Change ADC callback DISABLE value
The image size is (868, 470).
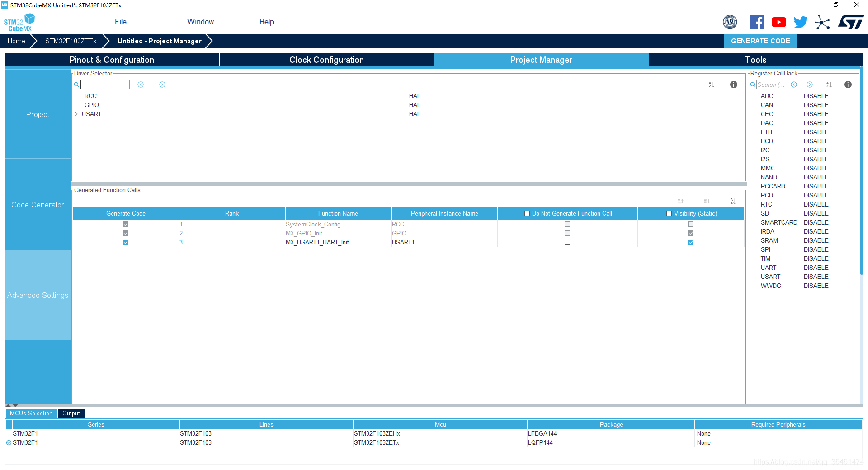(x=816, y=96)
